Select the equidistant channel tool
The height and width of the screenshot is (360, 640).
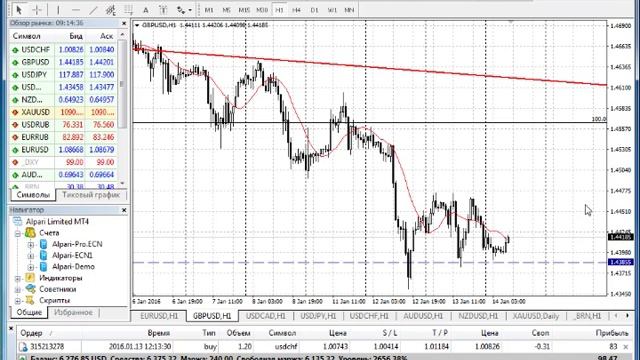111,9
